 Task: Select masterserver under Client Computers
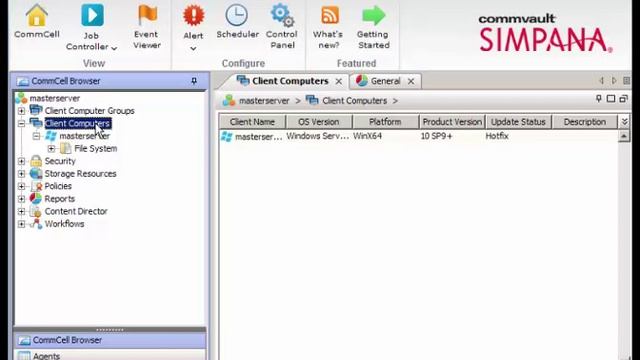(84, 136)
